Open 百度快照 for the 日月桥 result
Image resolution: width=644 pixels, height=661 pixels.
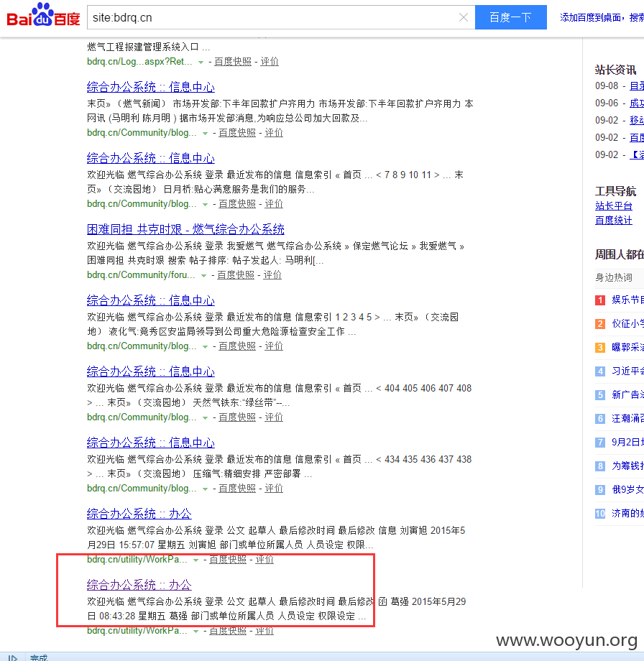237,204
